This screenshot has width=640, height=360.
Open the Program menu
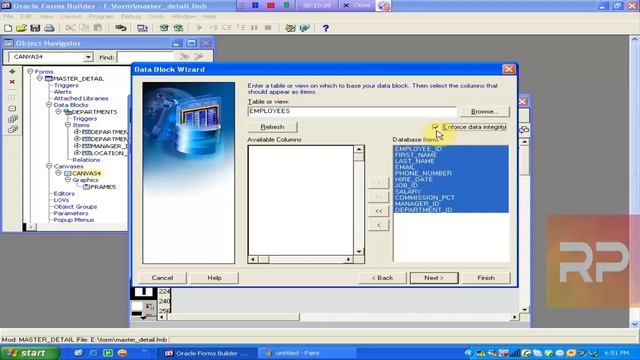[101, 16]
